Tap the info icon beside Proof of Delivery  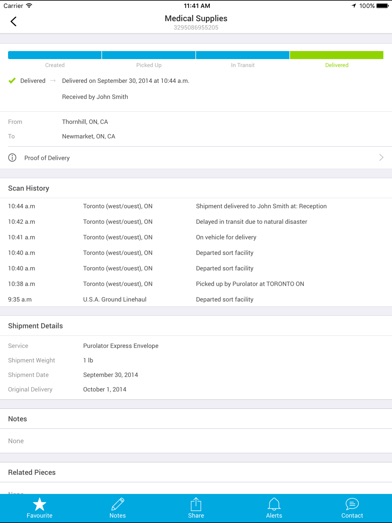[x=12, y=158]
